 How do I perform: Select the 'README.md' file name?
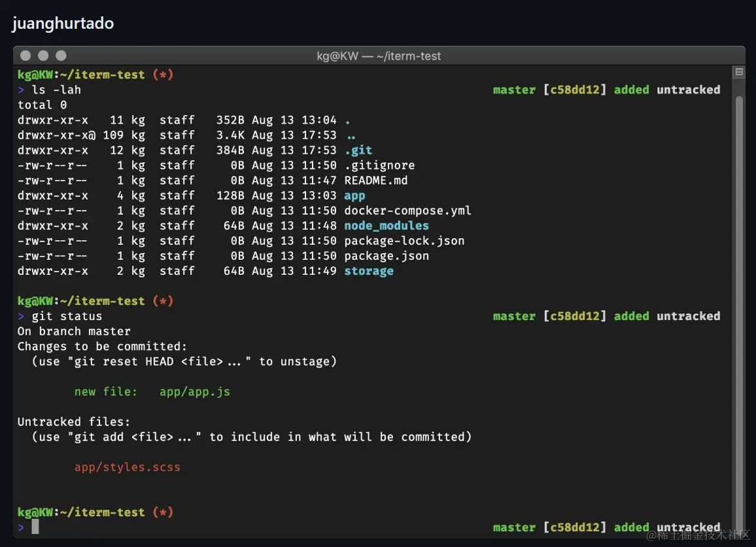pos(376,181)
